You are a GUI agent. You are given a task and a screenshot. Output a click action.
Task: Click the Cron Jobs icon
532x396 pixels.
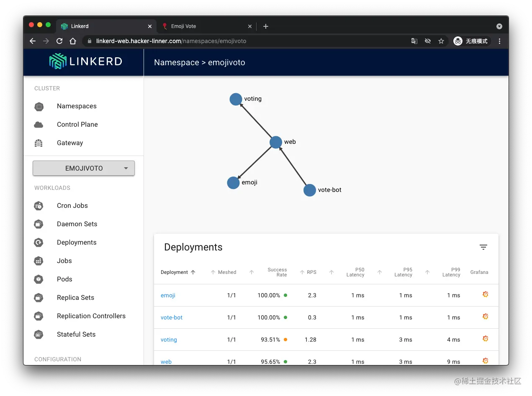pos(39,206)
